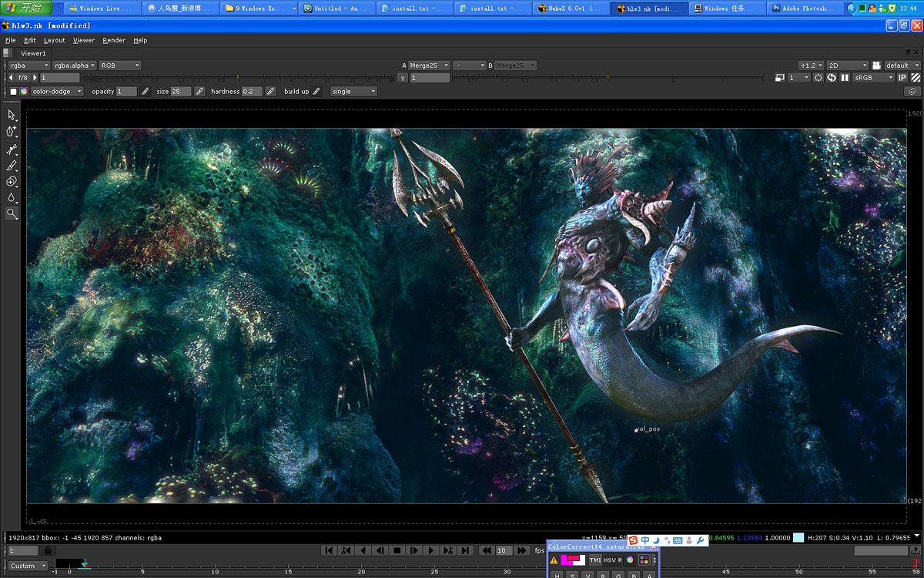Open the File menu

10,40
